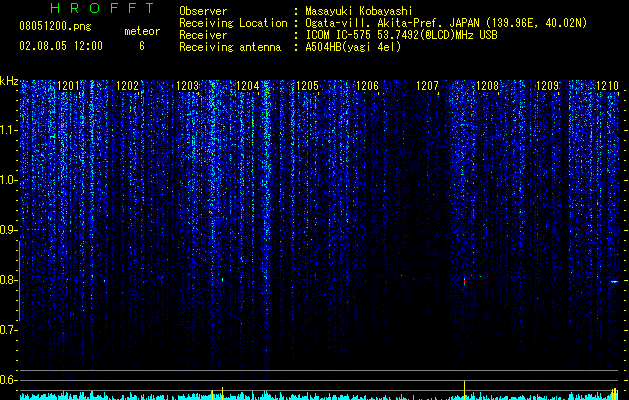Select observer name Masayuki Kobayashi
629x400 pixels.
[359, 11]
